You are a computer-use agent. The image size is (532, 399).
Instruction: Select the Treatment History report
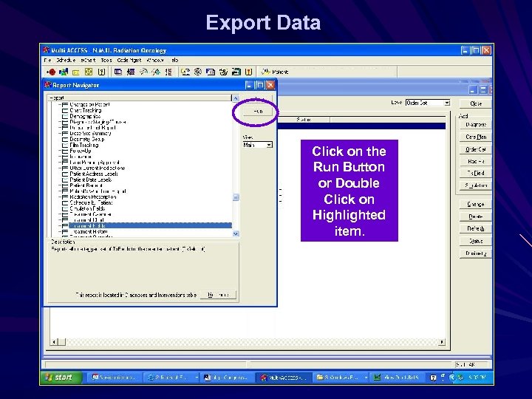tap(89, 231)
